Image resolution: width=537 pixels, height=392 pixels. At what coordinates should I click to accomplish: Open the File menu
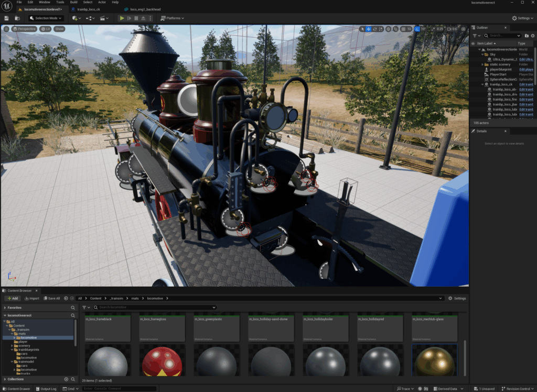click(19, 2)
